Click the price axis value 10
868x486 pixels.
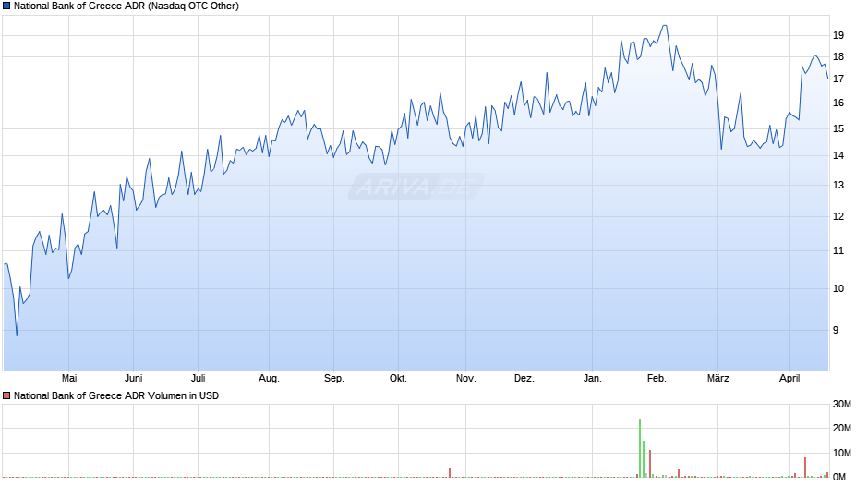point(838,288)
